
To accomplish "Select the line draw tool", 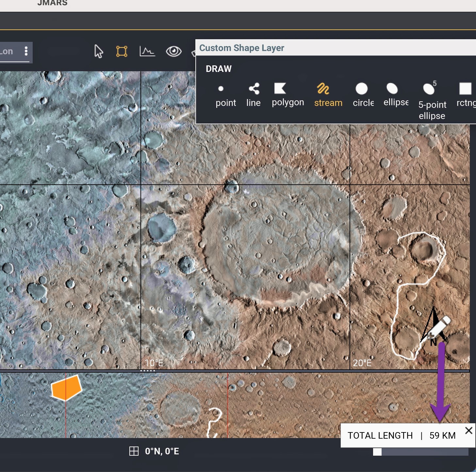I will pos(254,95).
